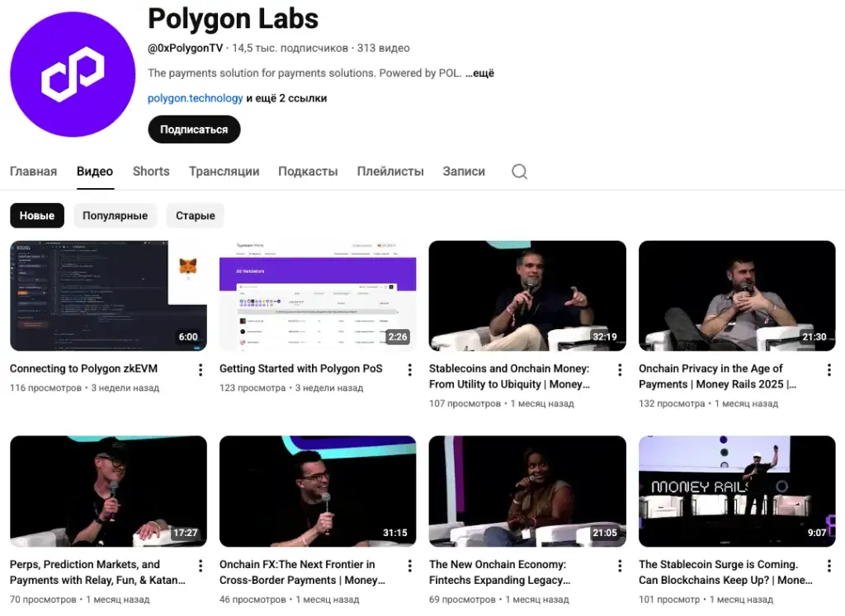Switch to the Главная tab

[x=33, y=172]
